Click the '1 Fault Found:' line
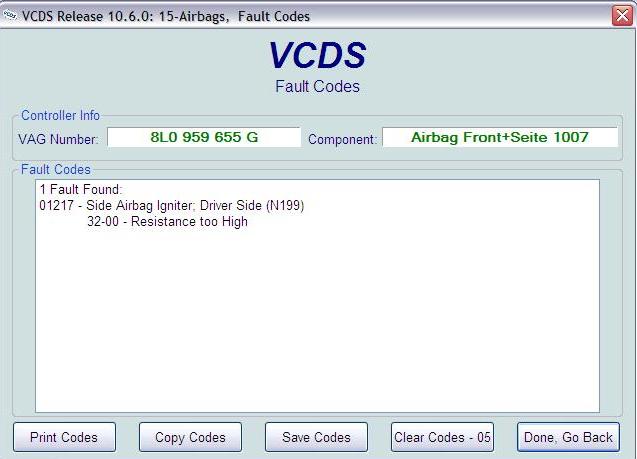 click(x=81, y=189)
